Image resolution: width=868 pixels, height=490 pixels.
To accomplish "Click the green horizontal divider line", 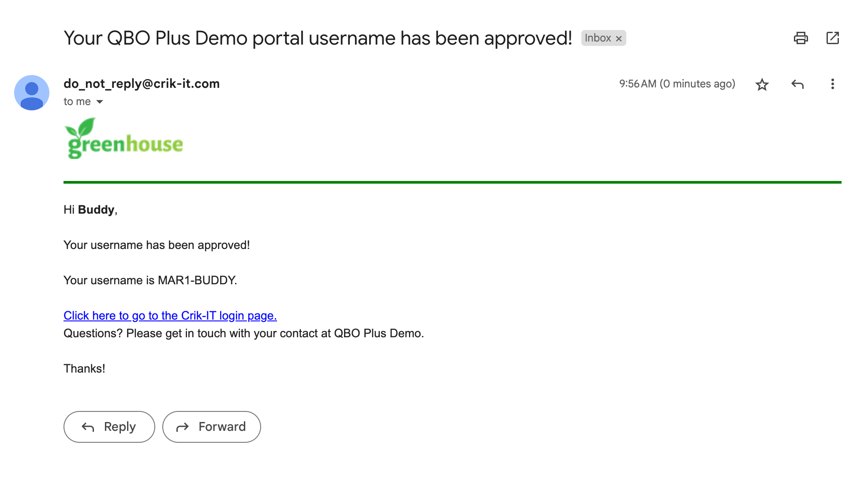I will 452,182.
